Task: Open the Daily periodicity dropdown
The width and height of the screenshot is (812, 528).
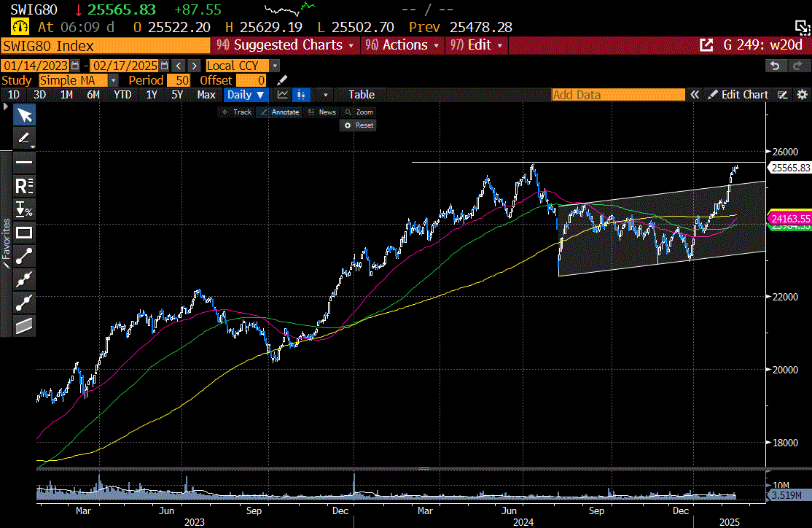Action: click(246, 95)
